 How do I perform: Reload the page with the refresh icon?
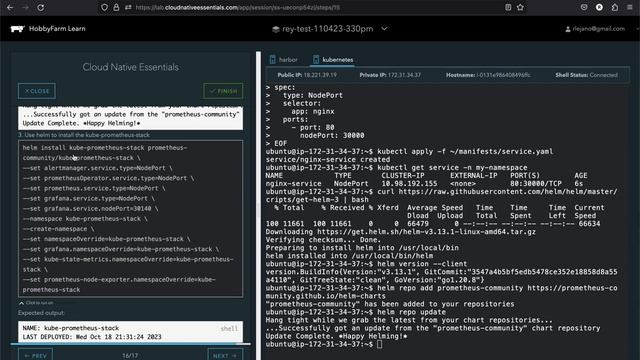pyautogui.click(x=41, y=7)
